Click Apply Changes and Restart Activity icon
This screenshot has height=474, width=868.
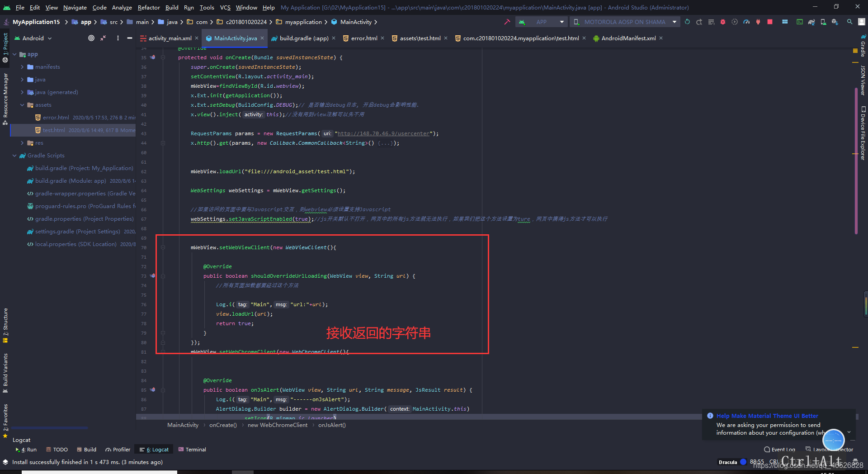click(x=699, y=22)
